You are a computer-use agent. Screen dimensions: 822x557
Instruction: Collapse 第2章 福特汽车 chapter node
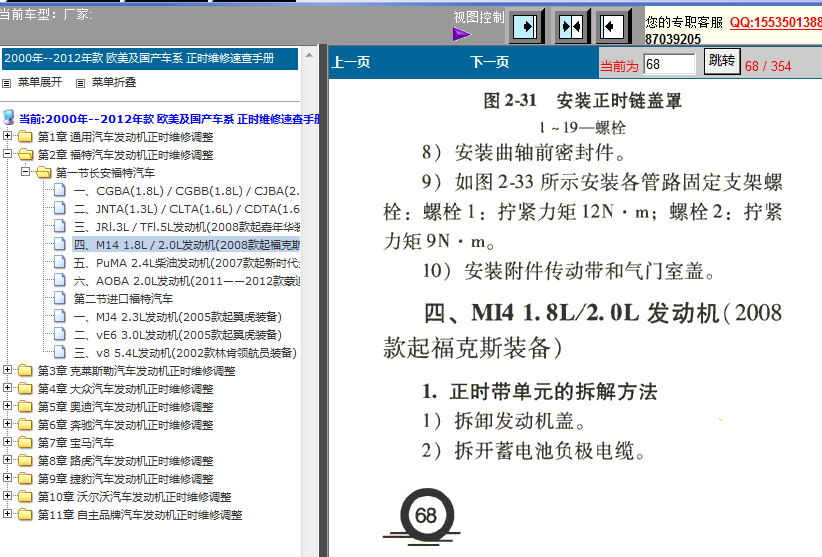[x=8, y=154]
